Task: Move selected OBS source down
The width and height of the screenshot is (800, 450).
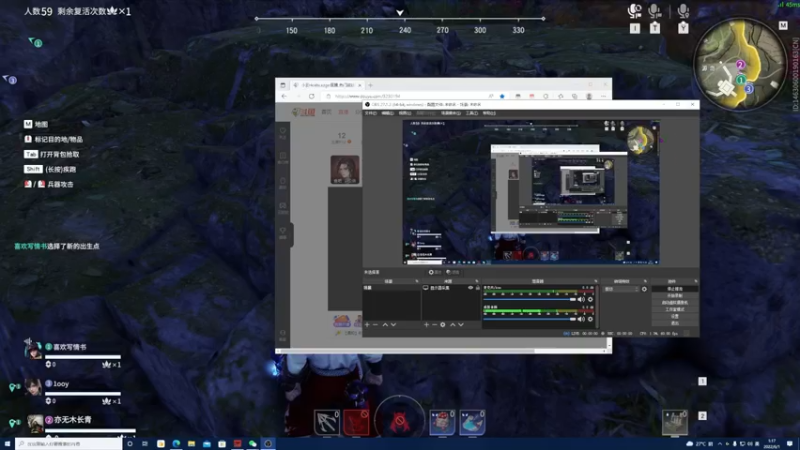Action: pyautogui.click(x=461, y=324)
